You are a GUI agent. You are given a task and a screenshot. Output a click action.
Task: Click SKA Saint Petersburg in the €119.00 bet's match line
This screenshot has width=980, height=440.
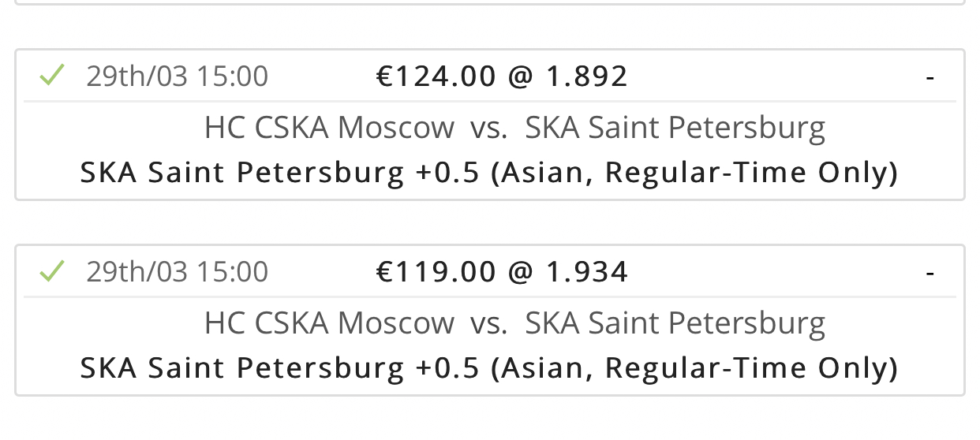click(675, 323)
